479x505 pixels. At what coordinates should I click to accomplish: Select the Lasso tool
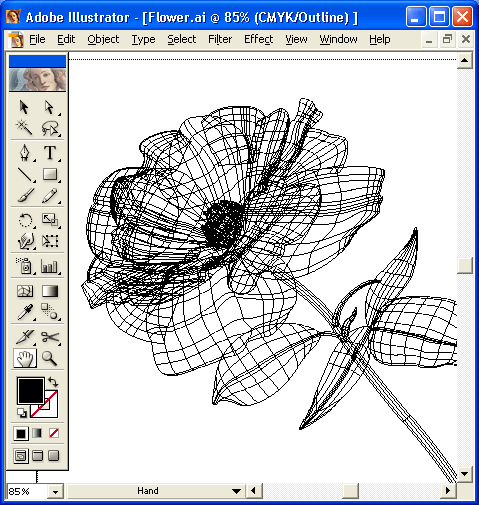tap(50, 128)
